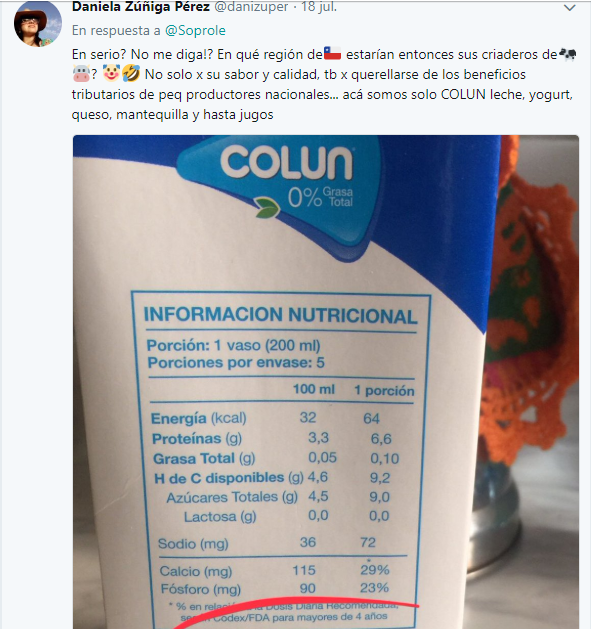This screenshot has width=591, height=629.
Task: Click the INFORMACION NUTRICIONAL heading in image
Action: pyautogui.click(x=280, y=315)
